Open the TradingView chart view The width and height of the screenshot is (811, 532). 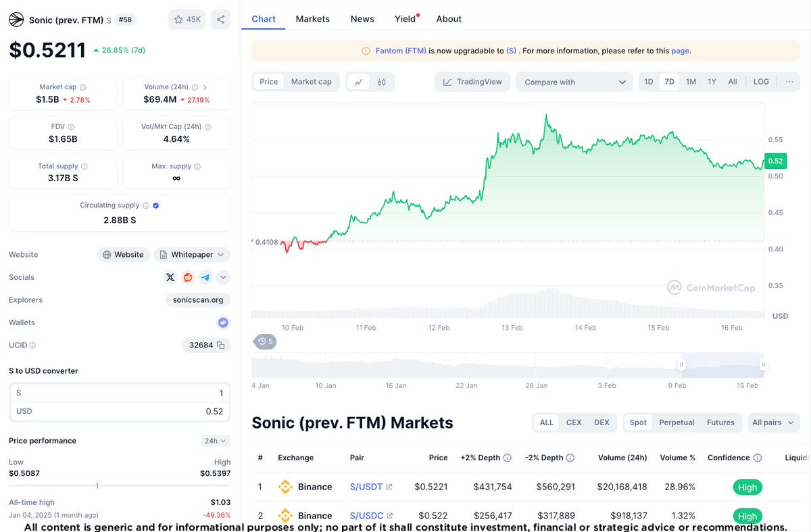tap(472, 82)
